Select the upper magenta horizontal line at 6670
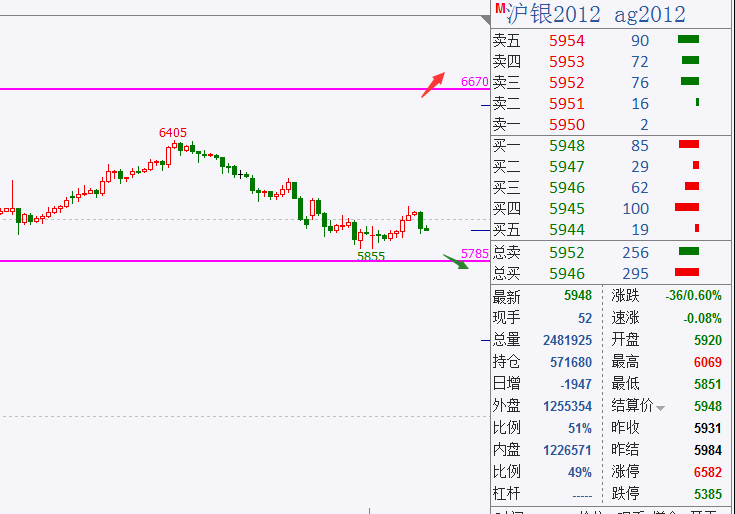735x514 pixels. point(245,89)
